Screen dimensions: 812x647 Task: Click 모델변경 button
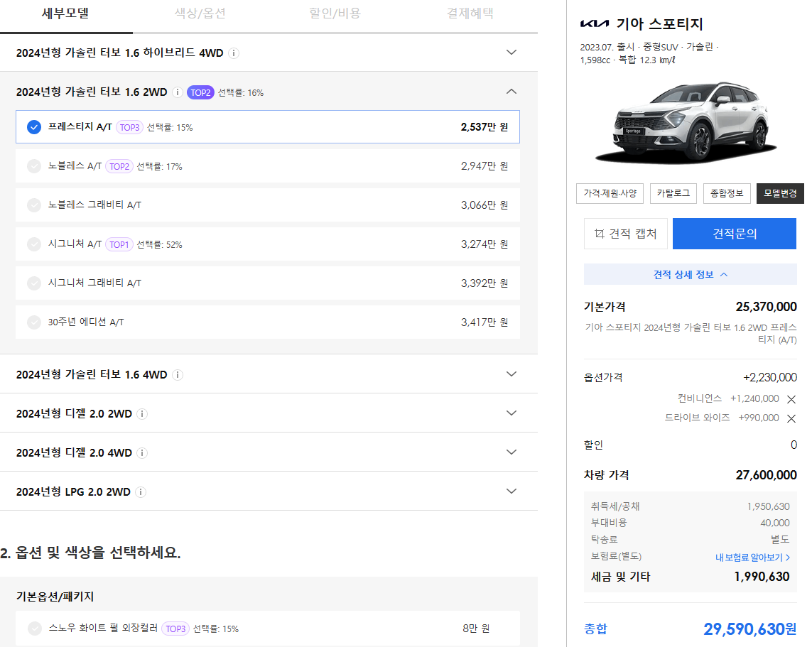coord(781,194)
